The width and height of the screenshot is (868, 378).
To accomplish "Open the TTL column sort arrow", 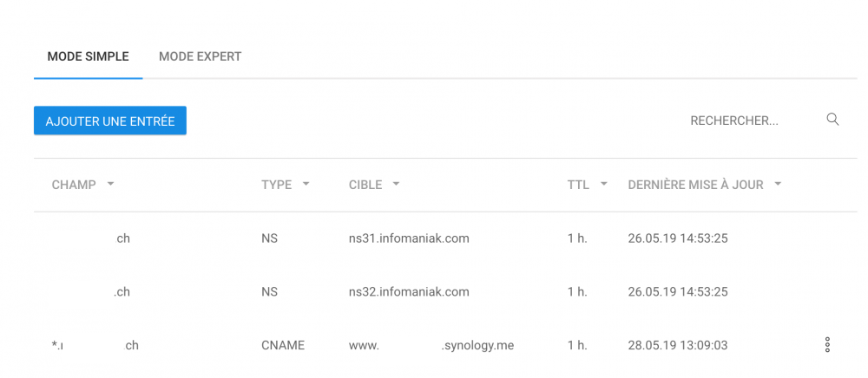I will click(603, 185).
